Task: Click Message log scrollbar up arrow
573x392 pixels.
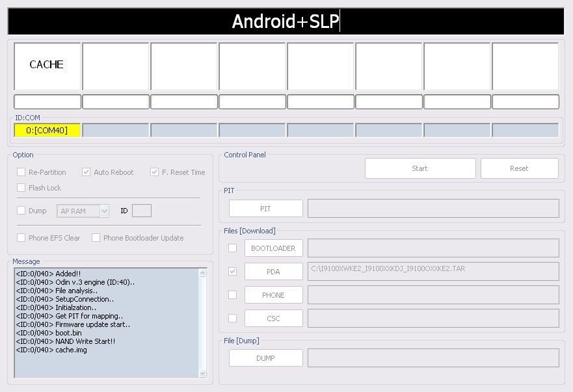Action: click(202, 273)
